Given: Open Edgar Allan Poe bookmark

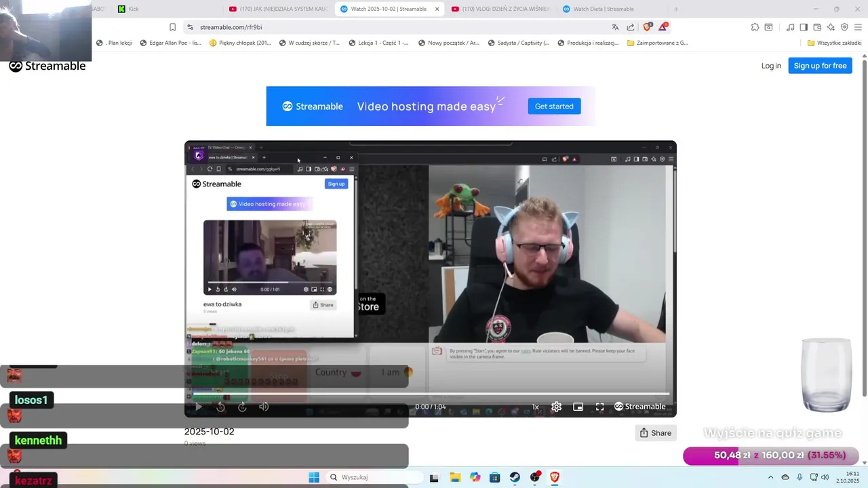Looking at the screenshot, I should pos(170,43).
